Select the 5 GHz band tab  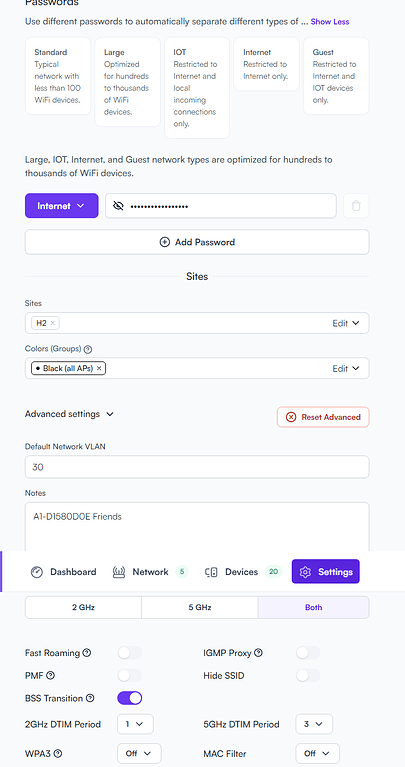click(200, 608)
